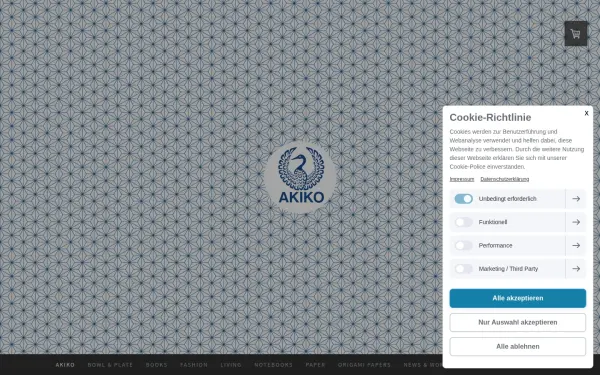Click the Alle akzeptieren button
Screen dimensions: 600x375
[517, 298]
